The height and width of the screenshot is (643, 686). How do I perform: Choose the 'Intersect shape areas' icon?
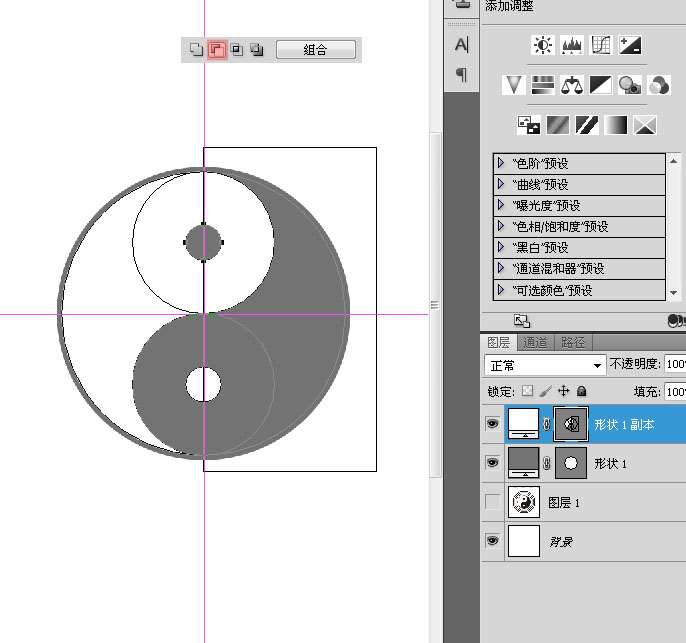[237, 49]
